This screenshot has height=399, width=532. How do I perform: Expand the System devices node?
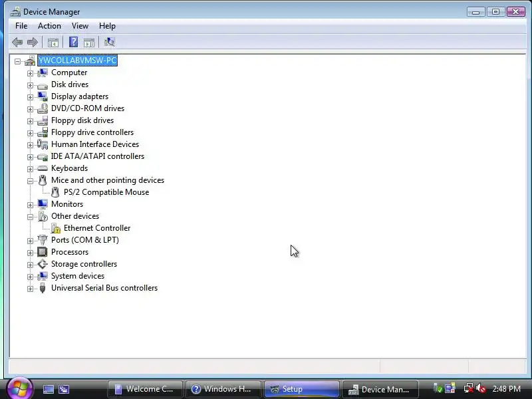[x=30, y=277]
